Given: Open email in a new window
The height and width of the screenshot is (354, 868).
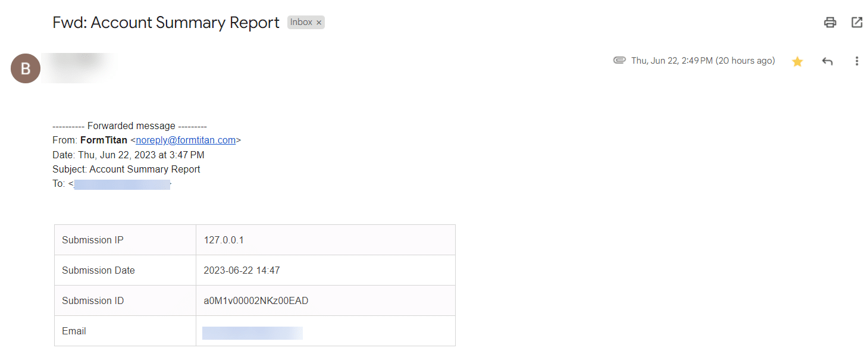Looking at the screenshot, I should pos(857,23).
